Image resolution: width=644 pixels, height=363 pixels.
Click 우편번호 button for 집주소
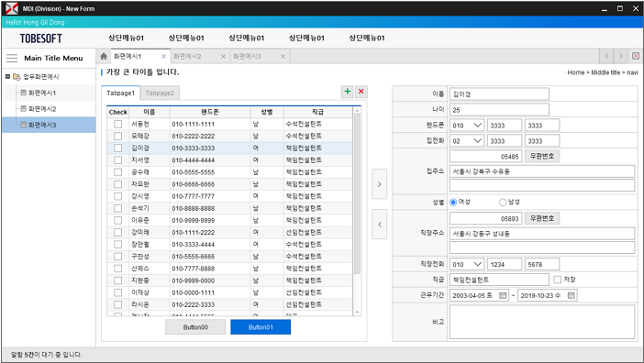click(x=542, y=156)
